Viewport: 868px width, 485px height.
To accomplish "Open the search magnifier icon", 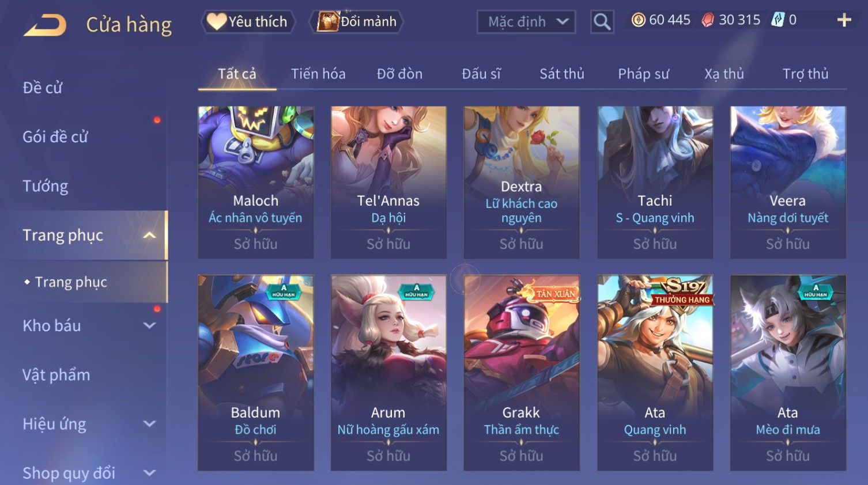I will (x=602, y=22).
